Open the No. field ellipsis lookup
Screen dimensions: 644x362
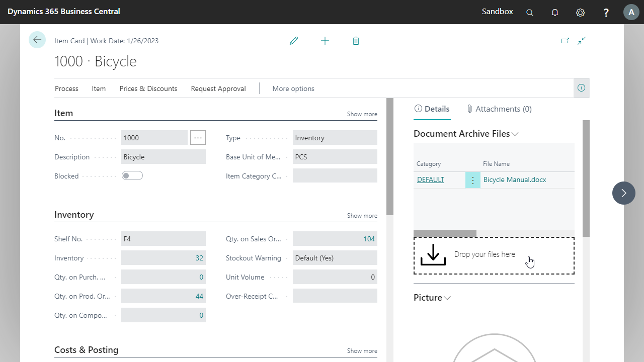click(198, 138)
